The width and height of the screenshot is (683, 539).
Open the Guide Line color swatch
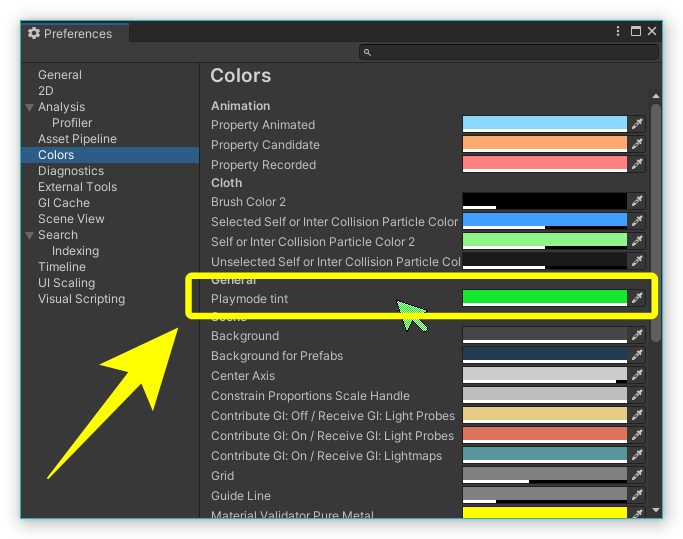[x=544, y=495]
